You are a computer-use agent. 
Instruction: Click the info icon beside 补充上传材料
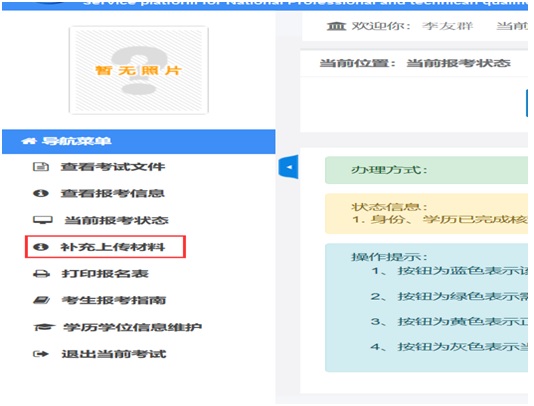[41, 247]
